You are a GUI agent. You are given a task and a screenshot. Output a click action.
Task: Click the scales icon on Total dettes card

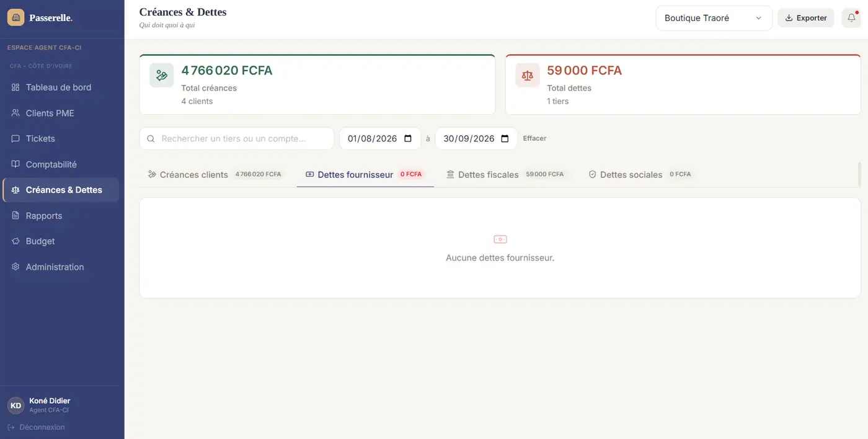coord(528,75)
